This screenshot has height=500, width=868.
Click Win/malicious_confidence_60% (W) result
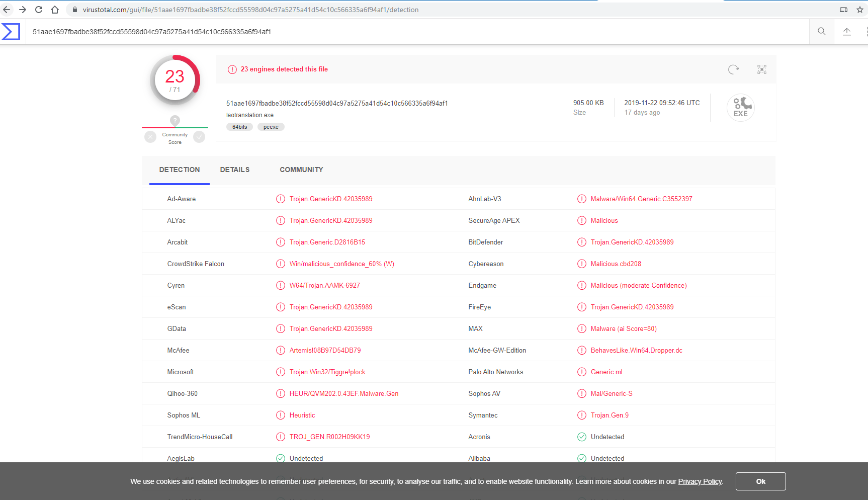tap(342, 264)
